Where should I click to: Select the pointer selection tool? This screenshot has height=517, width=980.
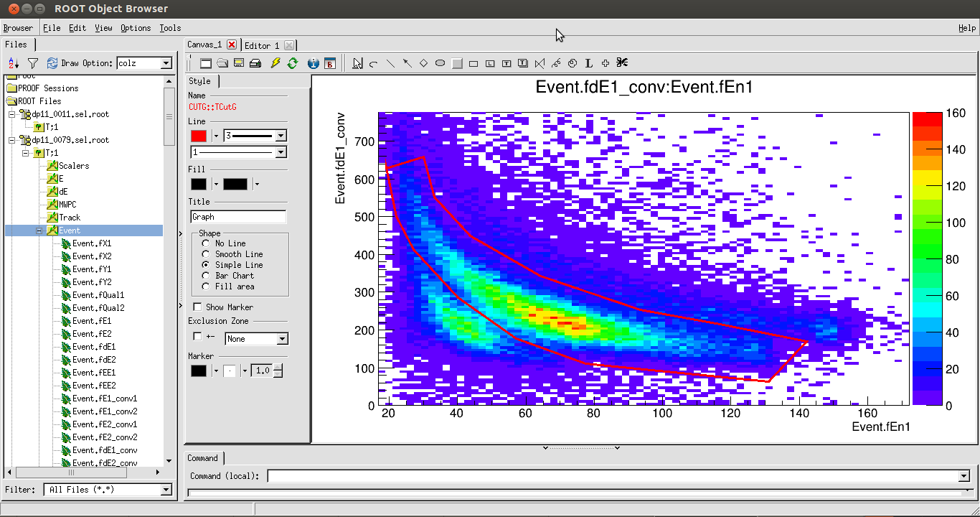(357, 63)
